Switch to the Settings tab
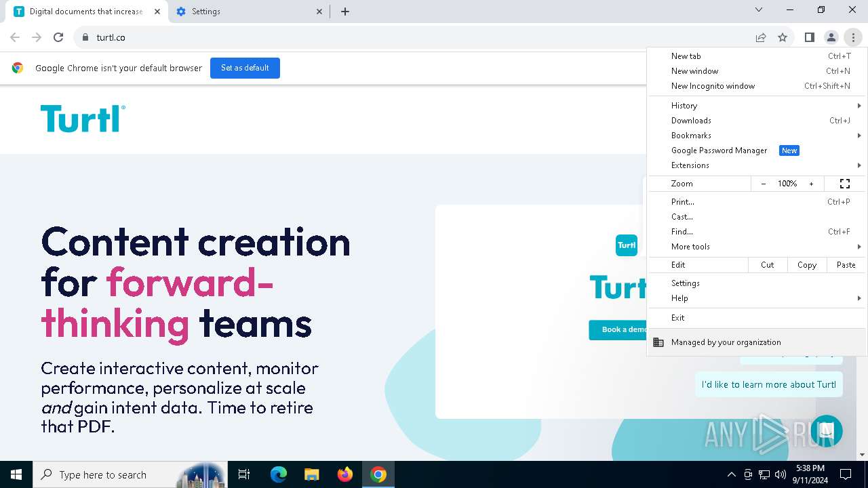The height and width of the screenshot is (488, 868). 248,12
